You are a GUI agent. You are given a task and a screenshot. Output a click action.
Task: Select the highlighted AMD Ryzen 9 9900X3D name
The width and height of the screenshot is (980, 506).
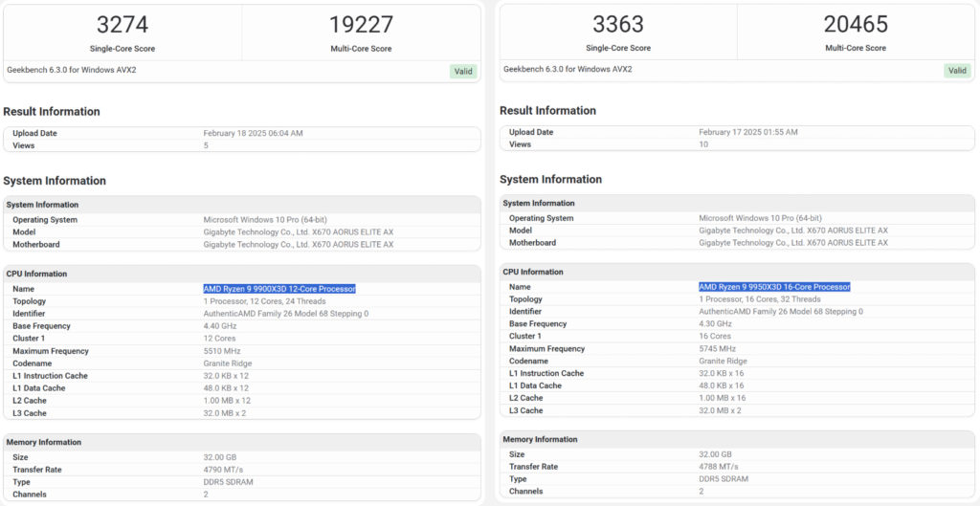pyautogui.click(x=279, y=289)
